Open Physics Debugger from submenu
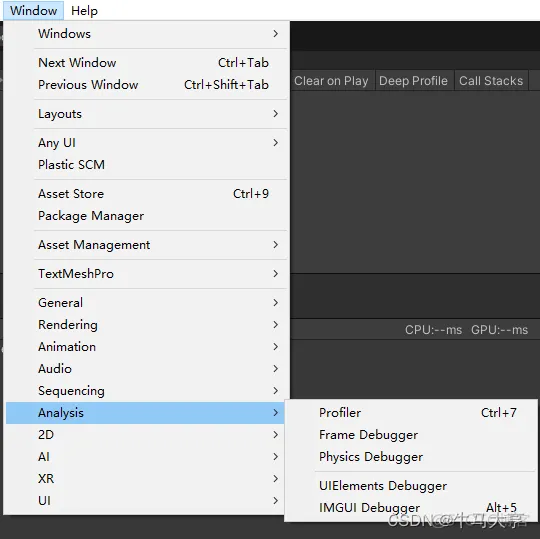 [x=411, y=457]
